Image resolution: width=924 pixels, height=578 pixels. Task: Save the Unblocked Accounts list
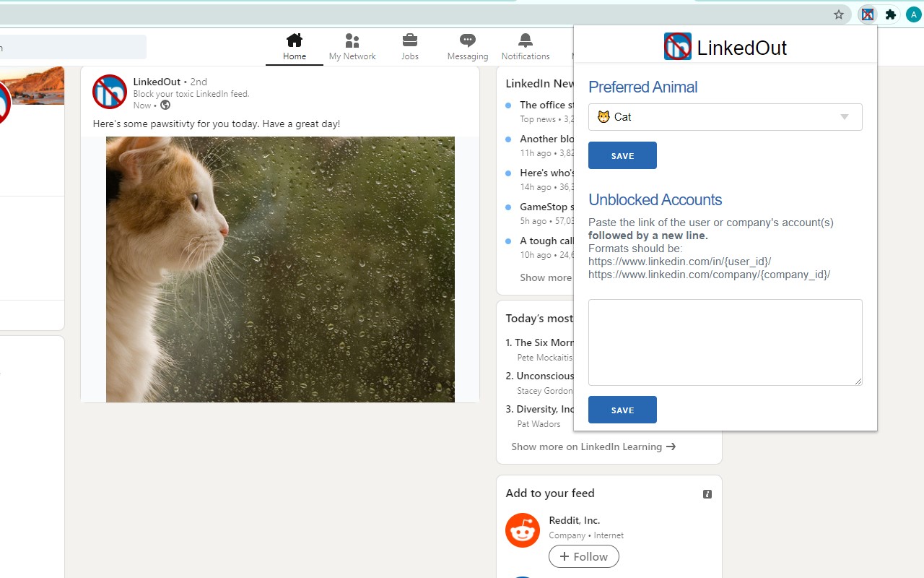coord(622,410)
